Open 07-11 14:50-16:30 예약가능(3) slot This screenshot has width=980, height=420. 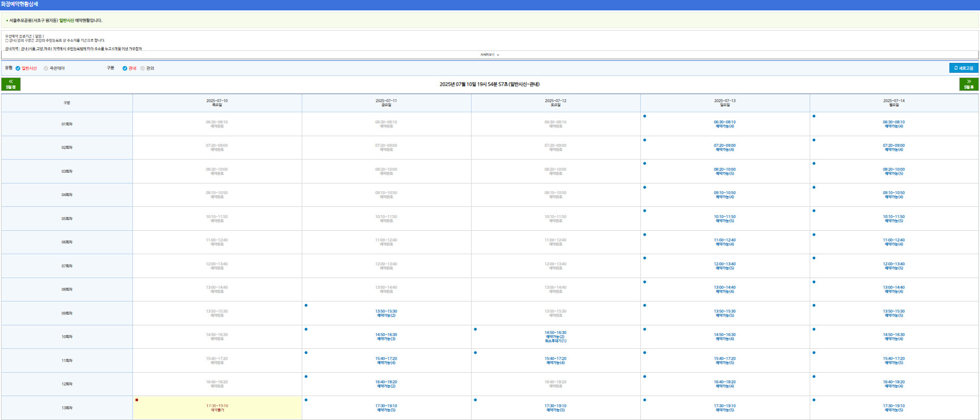386,337
